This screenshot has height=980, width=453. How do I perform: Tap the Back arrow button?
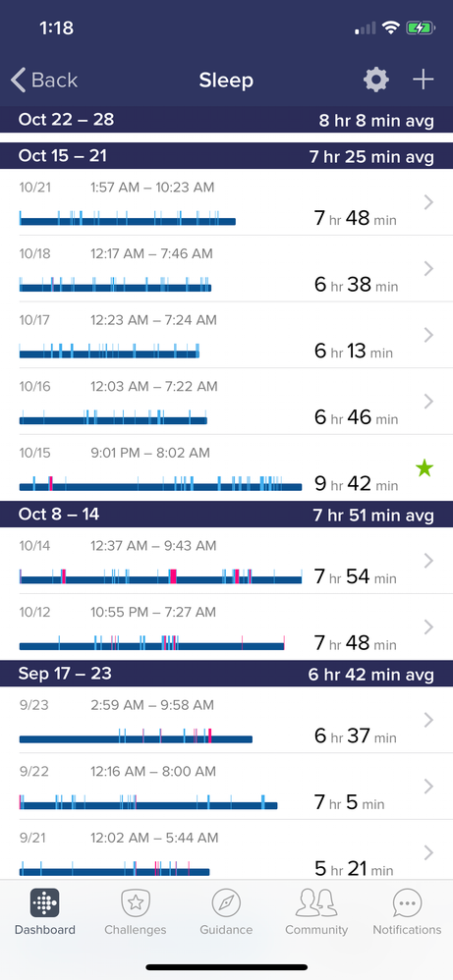pyautogui.click(x=44, y=80)
